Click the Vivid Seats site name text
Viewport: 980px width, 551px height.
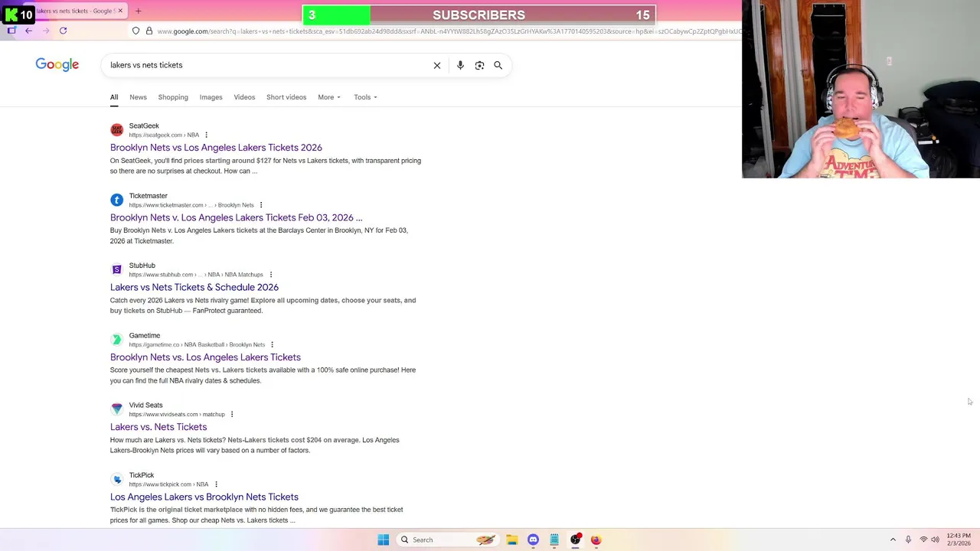(x=146, y=405)
